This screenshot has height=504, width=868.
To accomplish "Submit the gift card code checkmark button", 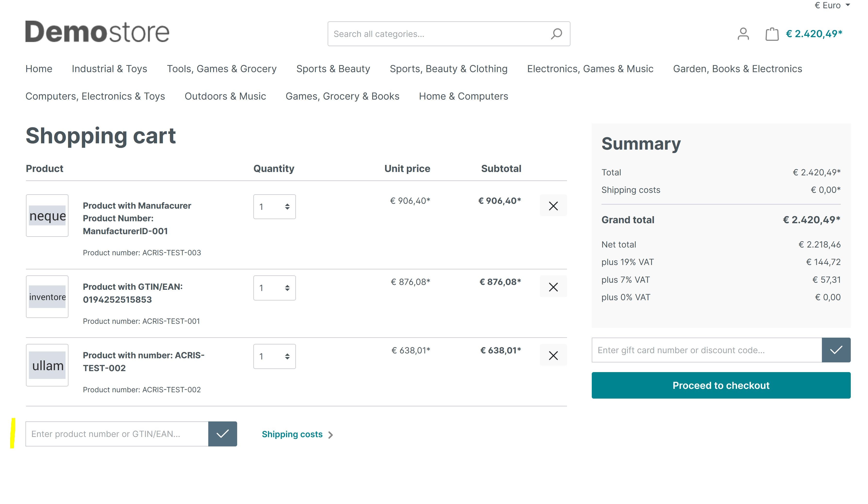I will click(x=836, y=350).
